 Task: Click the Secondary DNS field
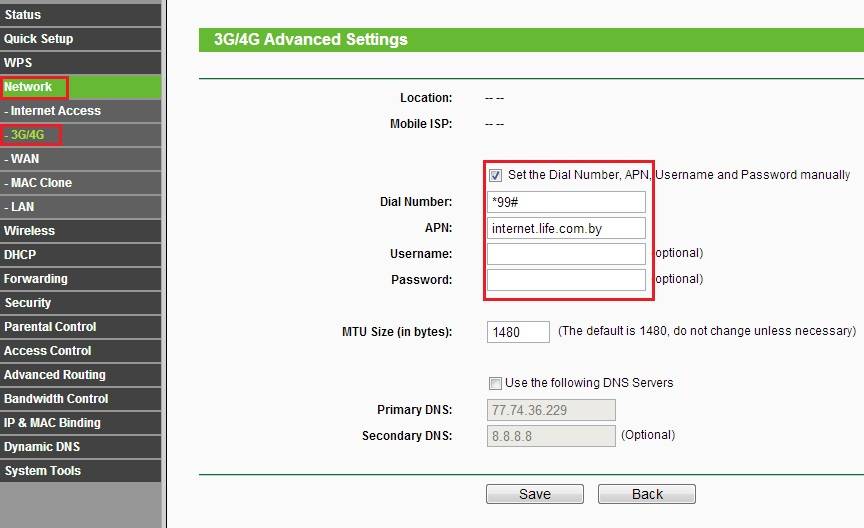551,436
